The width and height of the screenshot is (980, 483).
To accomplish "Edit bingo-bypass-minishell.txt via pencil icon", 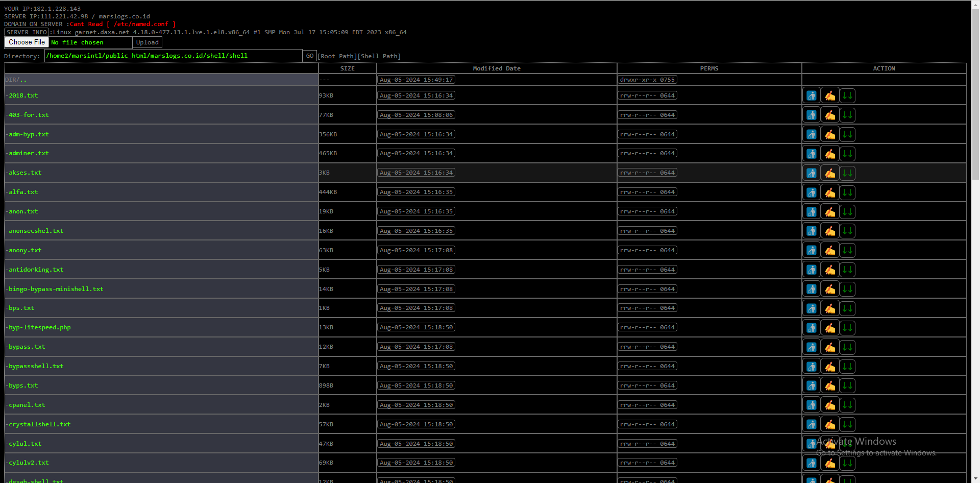I will pos(830,289).
